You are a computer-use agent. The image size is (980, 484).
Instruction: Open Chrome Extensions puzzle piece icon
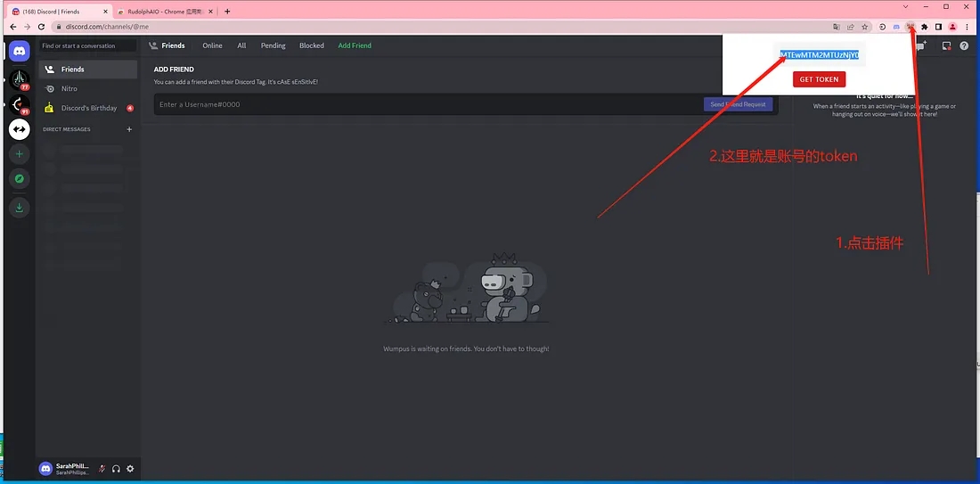pyautogui.click(x=924, y=27)
